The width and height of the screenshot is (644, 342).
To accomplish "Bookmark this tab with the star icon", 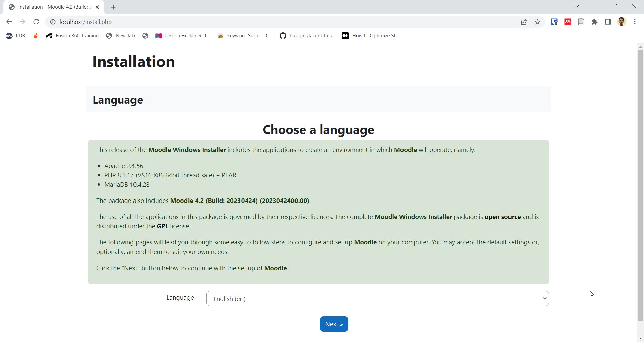I will (x=538, y=22).
